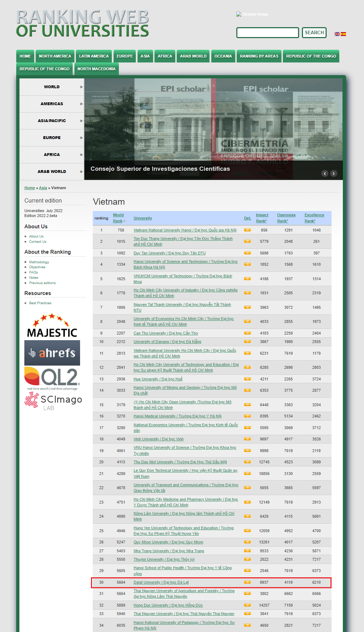364x632 pixels.
Task: Click the Majestic logo in sidebar
Action: 52,326
